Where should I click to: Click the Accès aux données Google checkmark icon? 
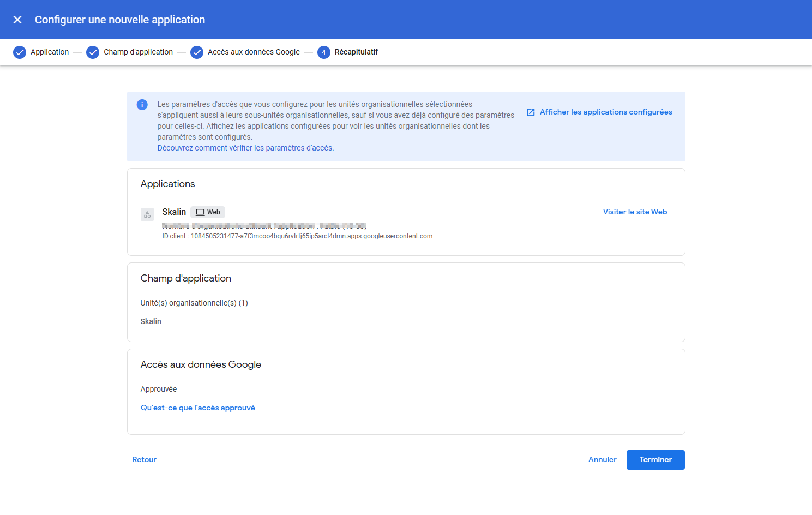pos(197,52)
